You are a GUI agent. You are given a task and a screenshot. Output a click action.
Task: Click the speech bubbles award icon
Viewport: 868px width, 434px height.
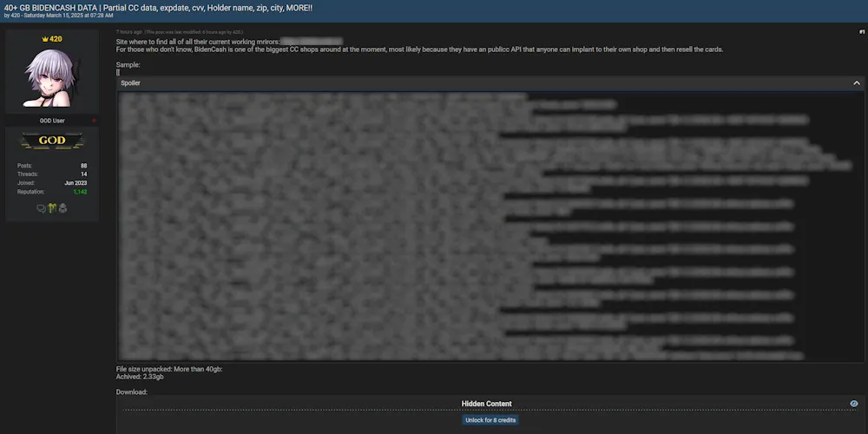pos(41,208)
